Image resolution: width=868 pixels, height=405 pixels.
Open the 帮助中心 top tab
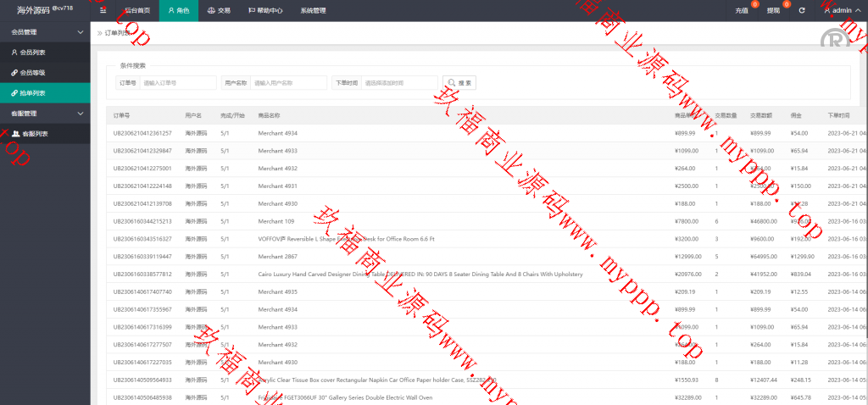click(264, 11)
